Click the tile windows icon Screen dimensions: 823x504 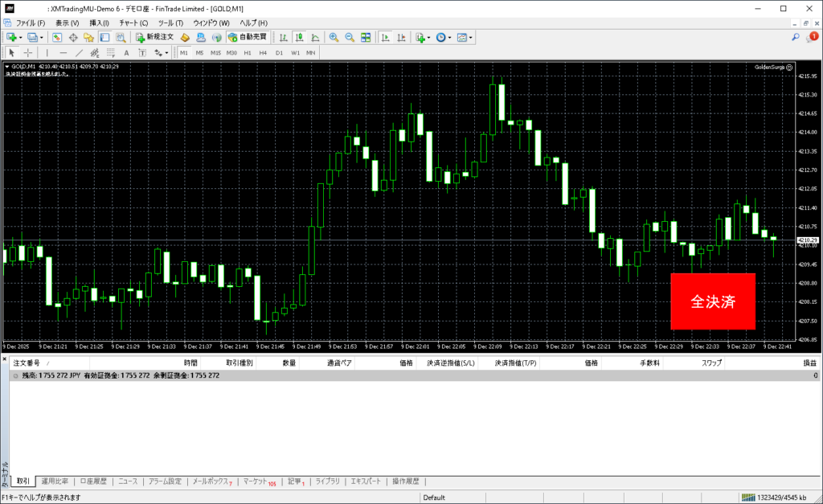366,37
